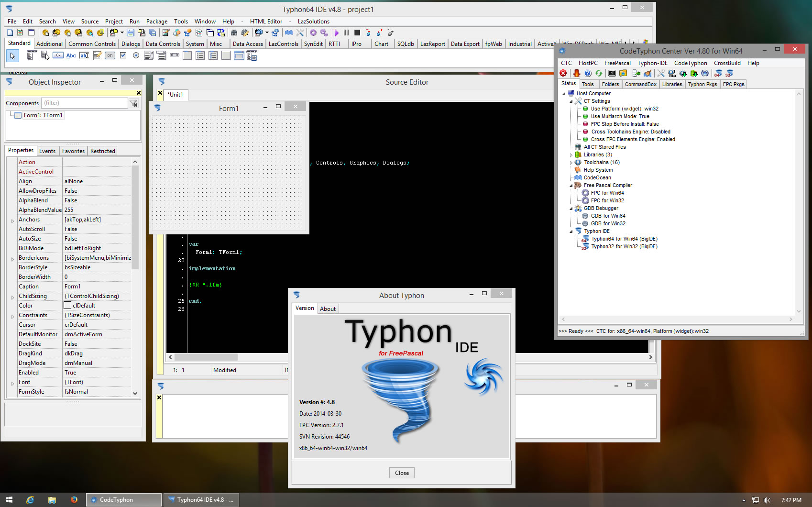The width and height of the screenshot is (812, 507).
Task: Select the TLabel 'Abc' component in palette
Action: [71, 55]
